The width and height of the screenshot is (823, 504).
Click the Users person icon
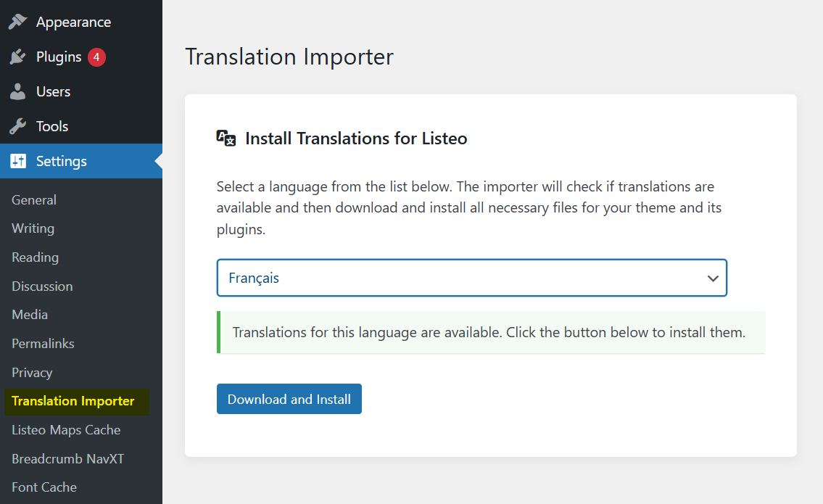tap(17, 91)
